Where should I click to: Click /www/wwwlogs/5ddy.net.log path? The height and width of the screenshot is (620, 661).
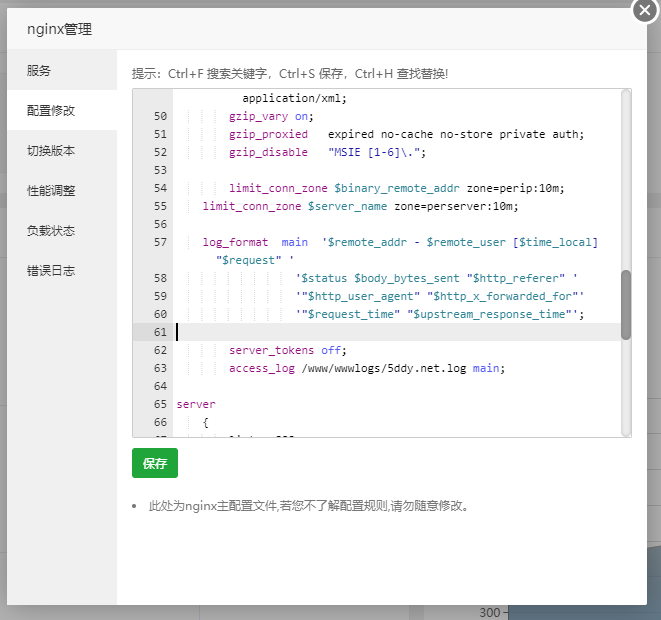[384, 368]
